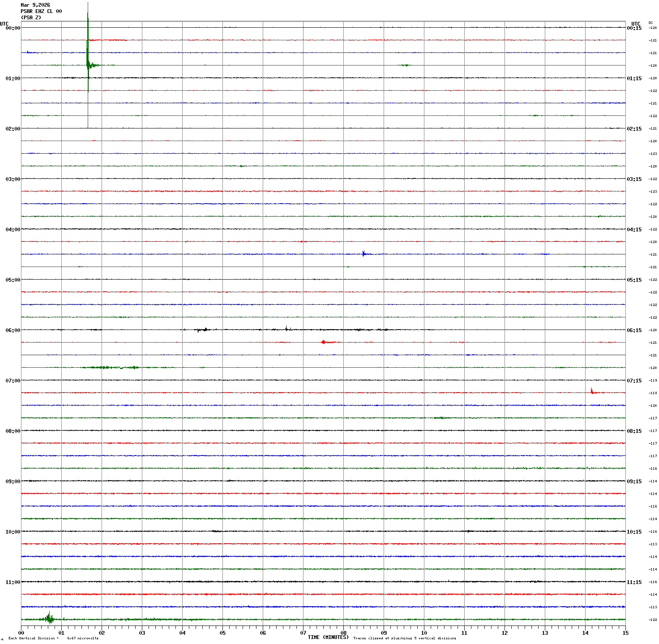This screenshot has width=659, height=644.
Task: Click the large green seismic spike near minute 01
Action: click(88, 55)
